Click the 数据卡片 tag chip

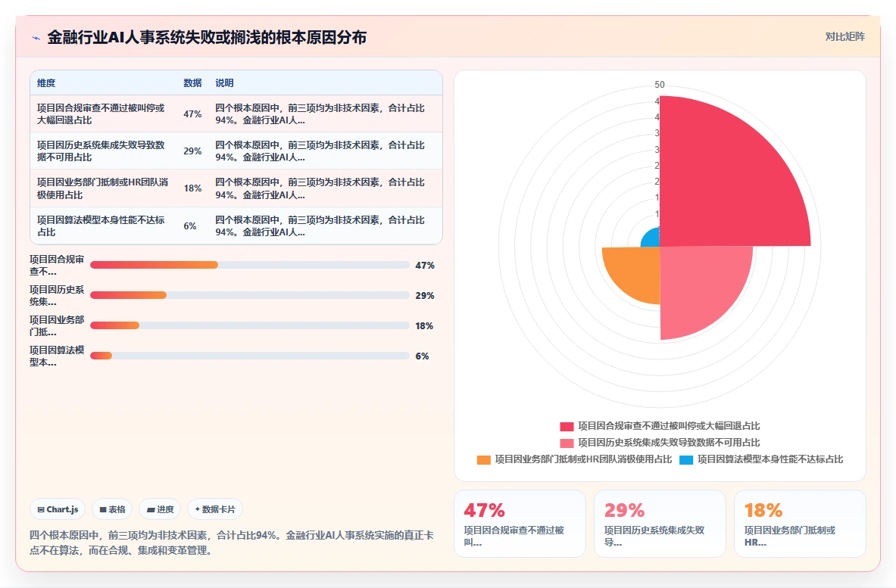click(x=215, y=509)
